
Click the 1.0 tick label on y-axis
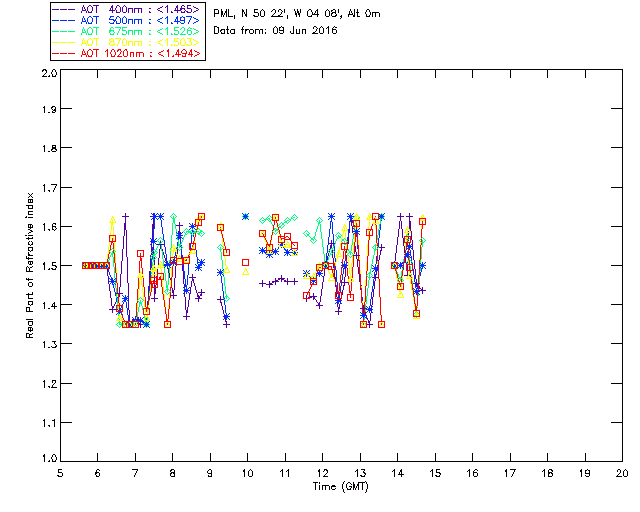tap(47, 461)
